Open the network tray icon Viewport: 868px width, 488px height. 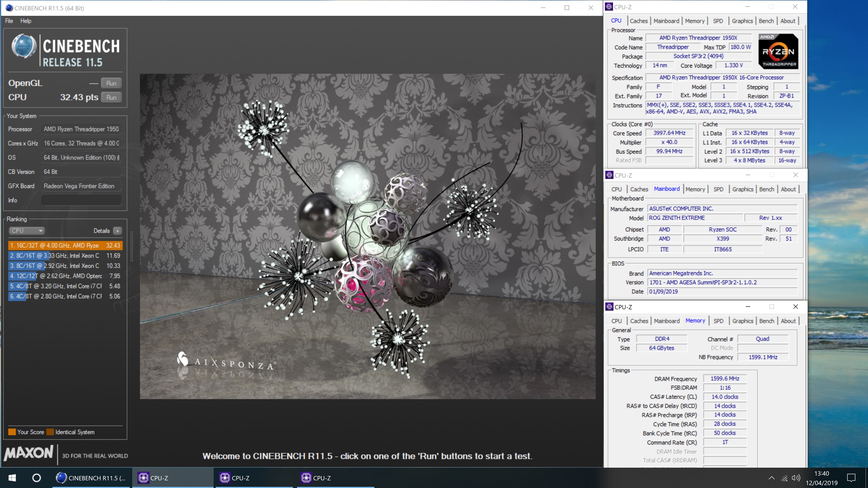784,478
